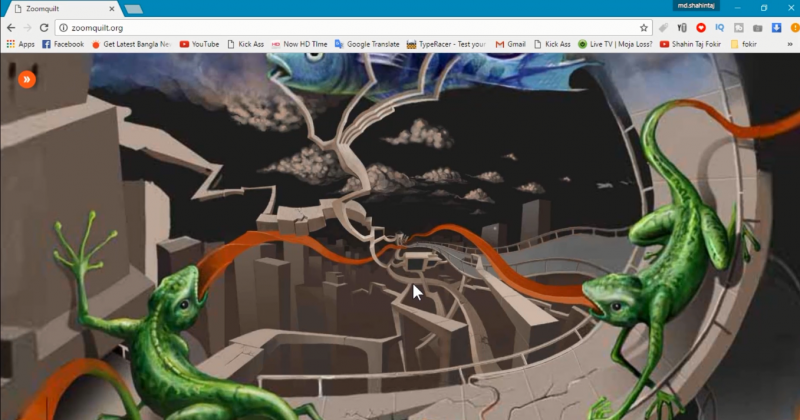This screenshot has width=800, height=420.
Task: Open first Kick Ass bookmark after YouTube
Action: (x=245, y=44)
